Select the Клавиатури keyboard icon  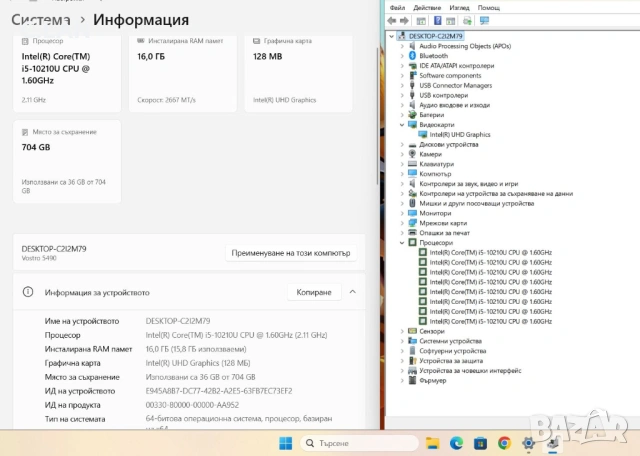pos(412,164)
